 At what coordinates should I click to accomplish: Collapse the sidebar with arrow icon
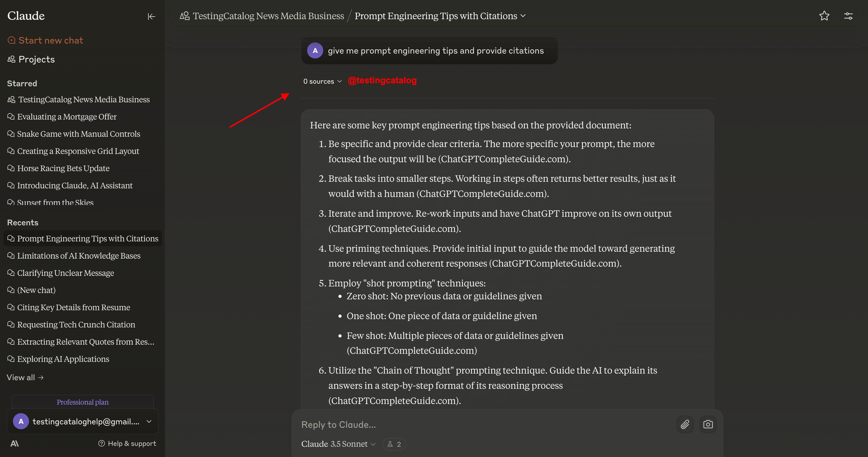pos(151,16)
